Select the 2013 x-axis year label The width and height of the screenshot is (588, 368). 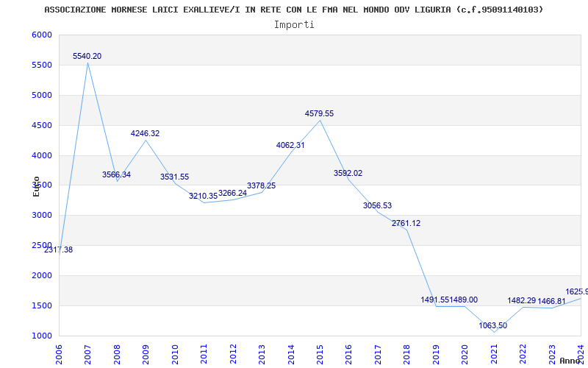(262, 353)
